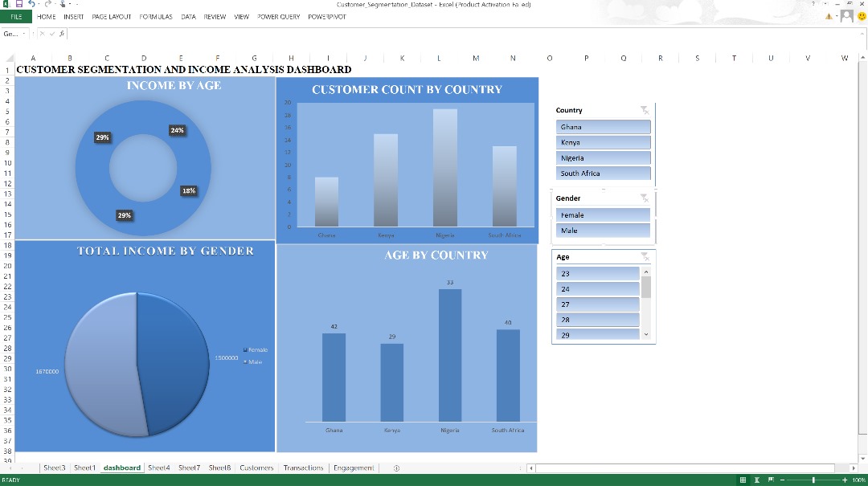Click the Excel application icon
This screenshot has width=868, height=486.
tap(6, 4)
